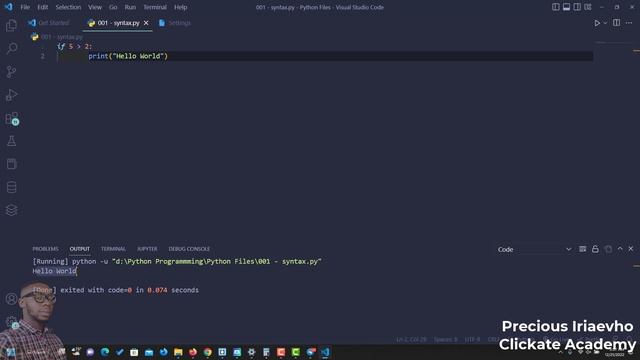Image resolution: width=640 pixels, height=360 pixels.
Task: Expand the run button dropdown arrow
Action: [605, 23]
